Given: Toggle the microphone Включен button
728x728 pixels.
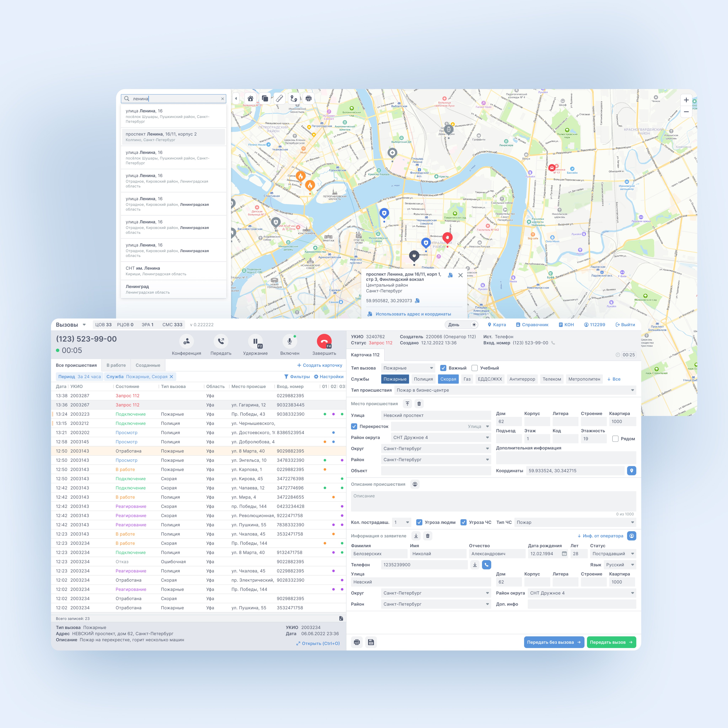Looking at the screenshot, I should click(290, 341).
